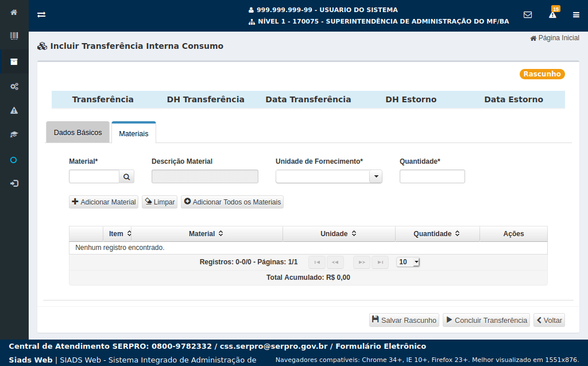Click the Salvar Rascunho button
This screenshot has width=588, height=366.
(x=404, y=320)
